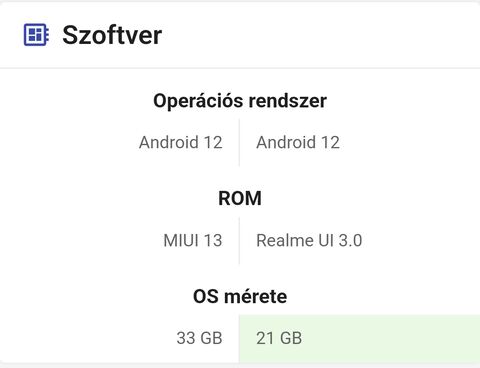Click the 33 GB value
Image resolution: width=480 pixels, height=368 pixels.
point(199,338)
